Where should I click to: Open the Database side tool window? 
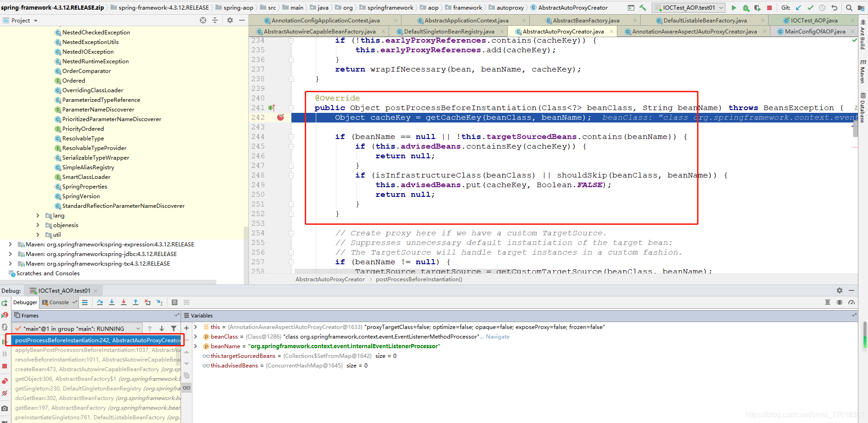coord(863,108)
